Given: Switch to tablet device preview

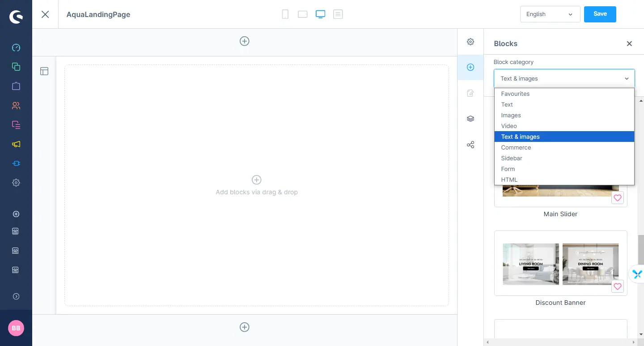Looking at the screenshot, I should 303,14.
